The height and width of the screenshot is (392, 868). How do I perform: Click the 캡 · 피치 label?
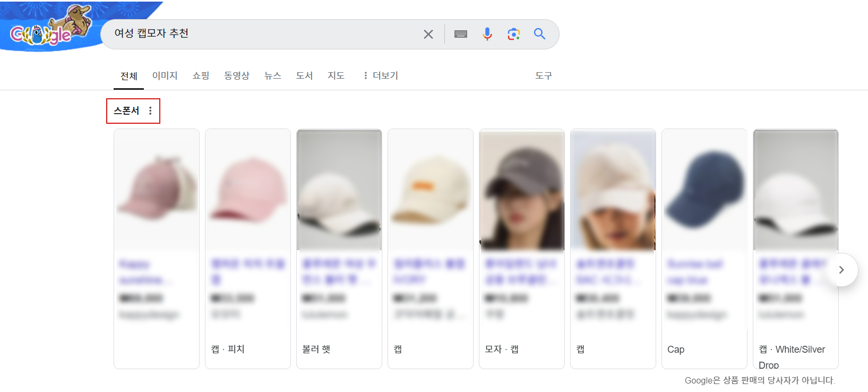[x=228, y=349]
